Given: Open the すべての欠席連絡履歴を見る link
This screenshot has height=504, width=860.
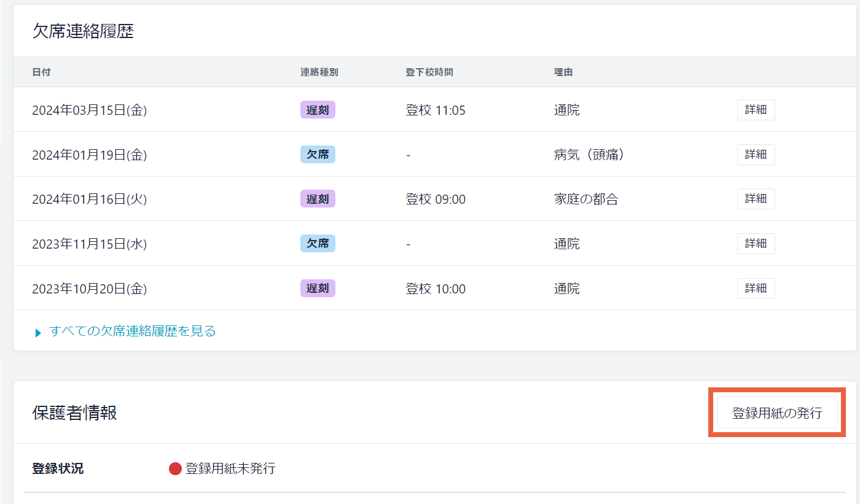Looking at the screenshot, I should (x=133, y=331).
